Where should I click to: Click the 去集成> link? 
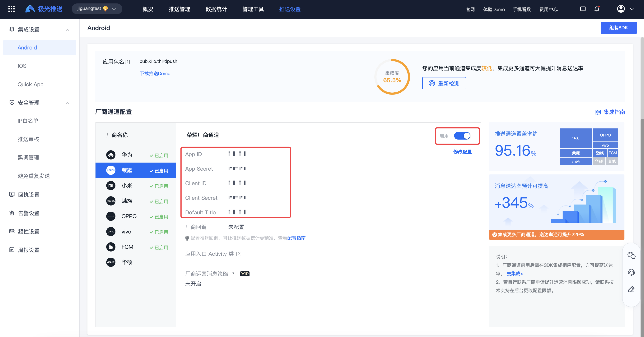coord(515,274)
